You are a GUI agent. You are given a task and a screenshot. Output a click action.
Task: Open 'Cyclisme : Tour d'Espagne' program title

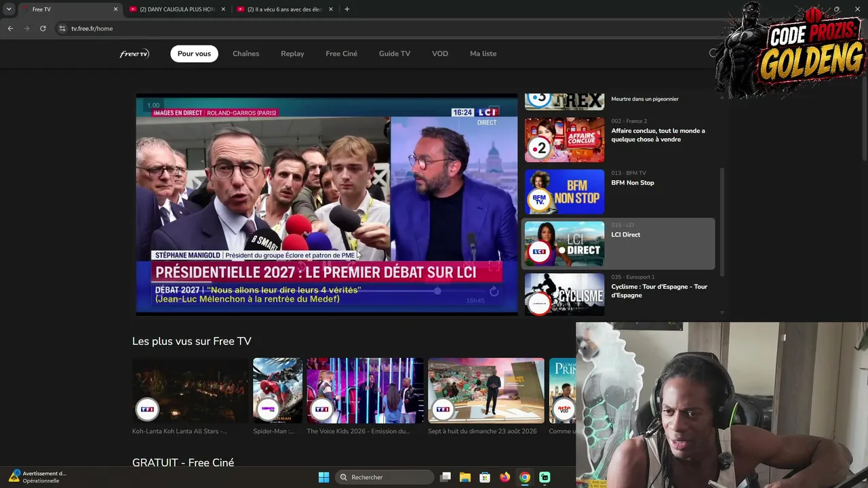pyautogui.click(x=659, y=291)
